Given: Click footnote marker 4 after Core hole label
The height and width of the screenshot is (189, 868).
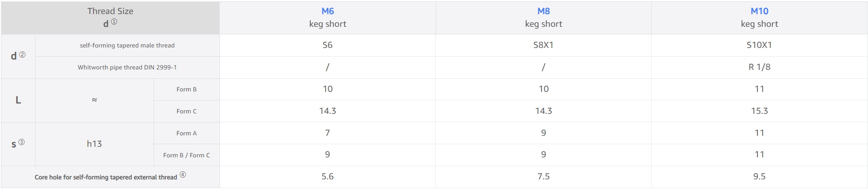Looking at the screenshot, I should [x=183, y=175].
